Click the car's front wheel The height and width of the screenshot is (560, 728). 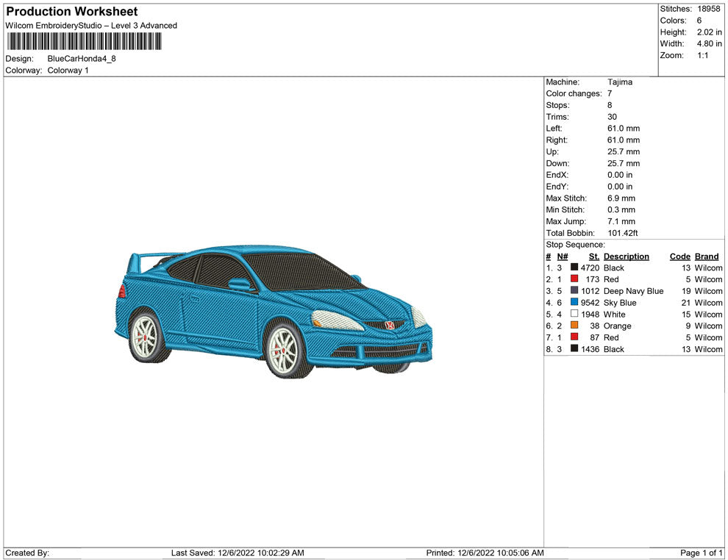coord(285,350)
